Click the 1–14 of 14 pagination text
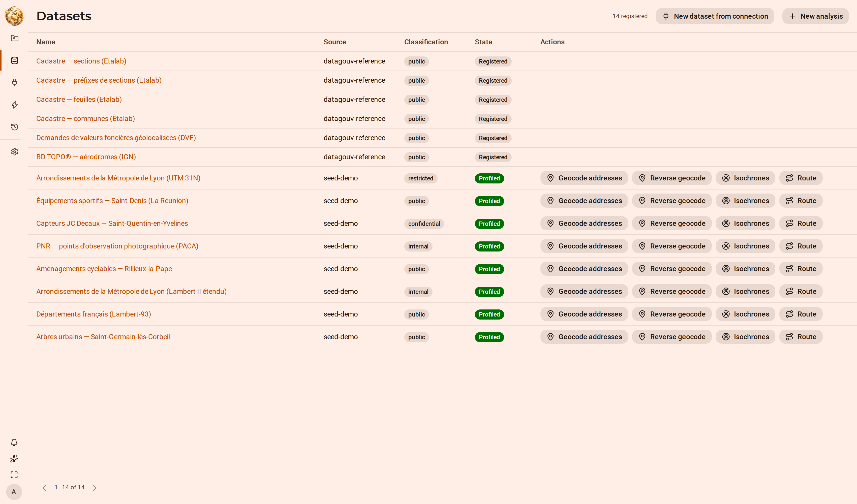 69,487
